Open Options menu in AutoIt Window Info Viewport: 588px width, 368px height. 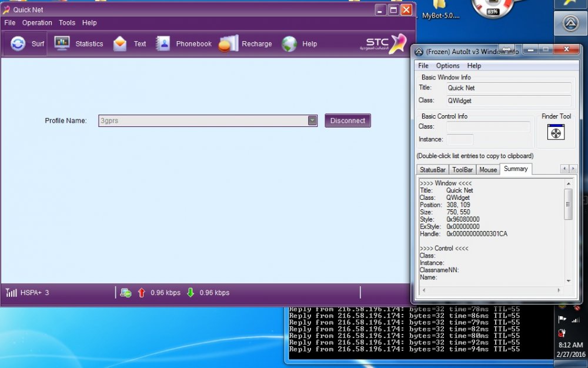447,66
